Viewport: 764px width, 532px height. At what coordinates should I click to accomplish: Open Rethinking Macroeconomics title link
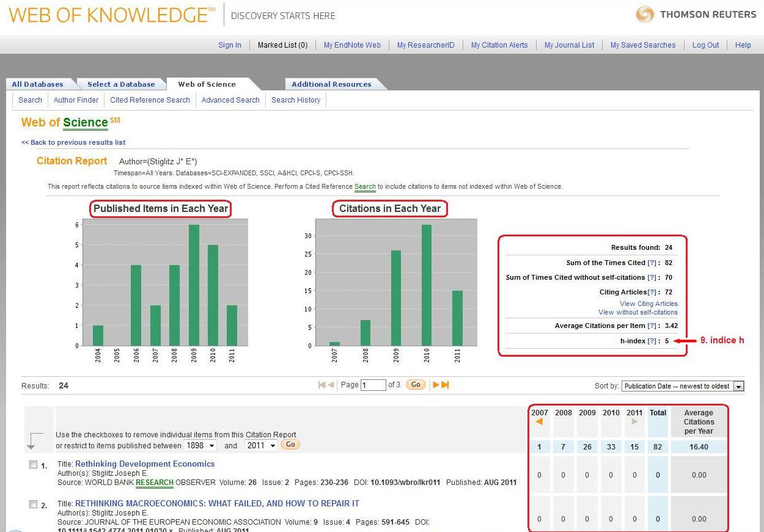(x=217, y=504)
